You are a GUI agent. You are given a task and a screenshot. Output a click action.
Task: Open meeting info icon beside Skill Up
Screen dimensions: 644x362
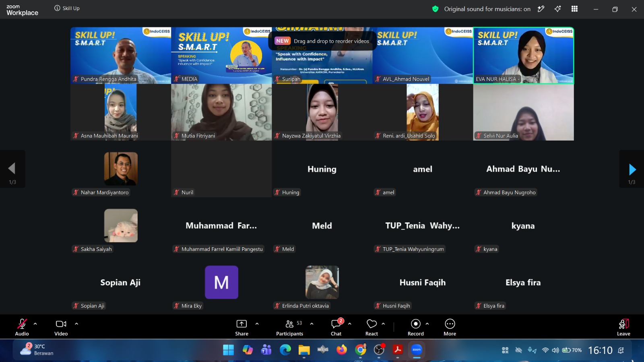[57, 8]
